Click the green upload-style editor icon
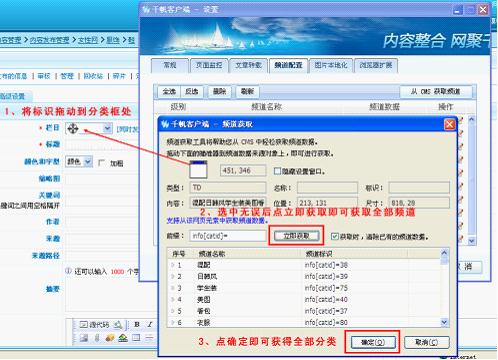This screenshot has height=360, width=498. [123, 338]
